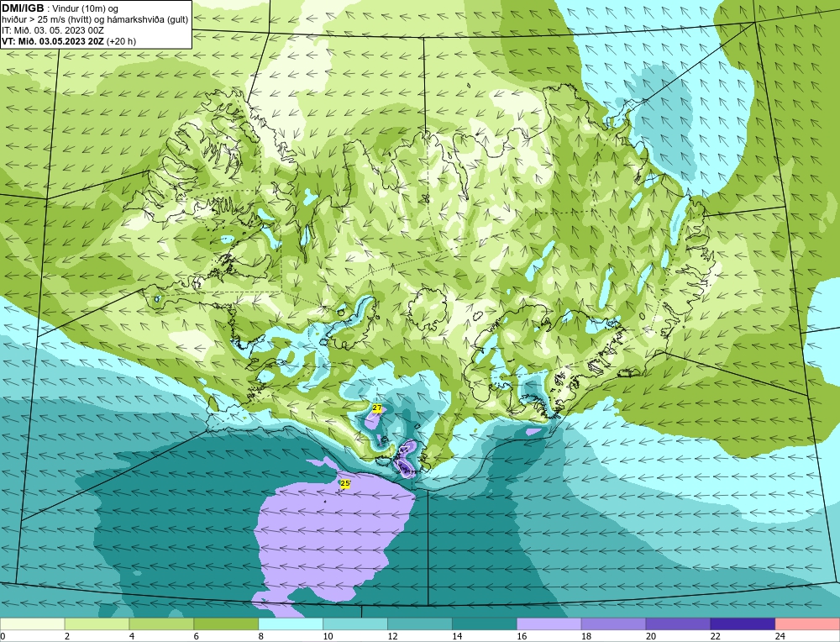This screenshot has height=642, width=840.
Task: Click the 'hviður > 25 m/s' description line
Action: tap(95, 20)
